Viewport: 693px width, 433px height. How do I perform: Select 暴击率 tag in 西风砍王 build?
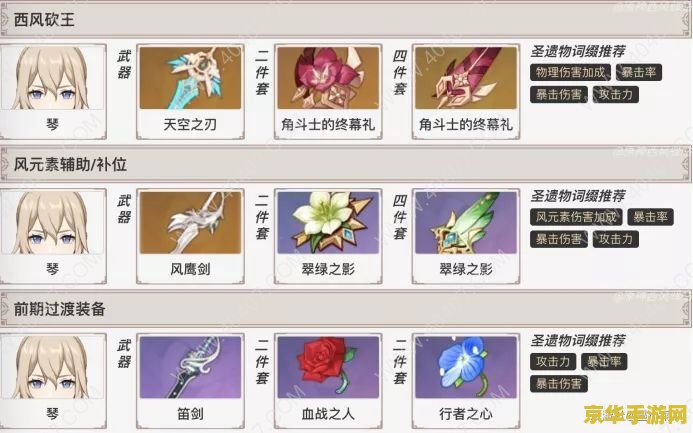point(639,72)
